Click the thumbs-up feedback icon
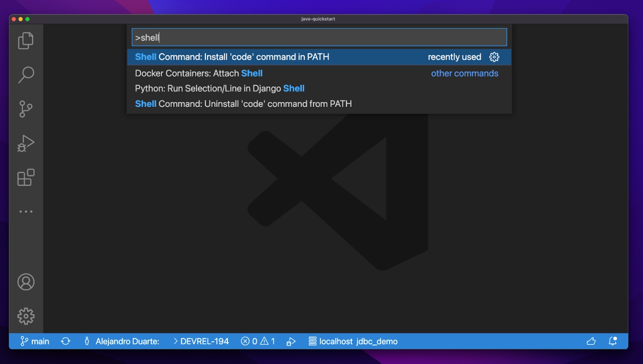643x364 pixels. (x=591, y=341)
